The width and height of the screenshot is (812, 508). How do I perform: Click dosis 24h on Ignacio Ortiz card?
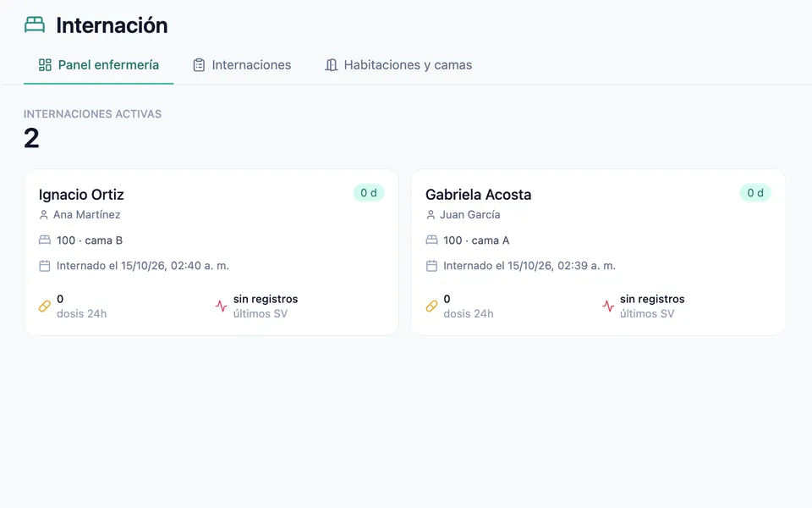[x=82, y=313]
